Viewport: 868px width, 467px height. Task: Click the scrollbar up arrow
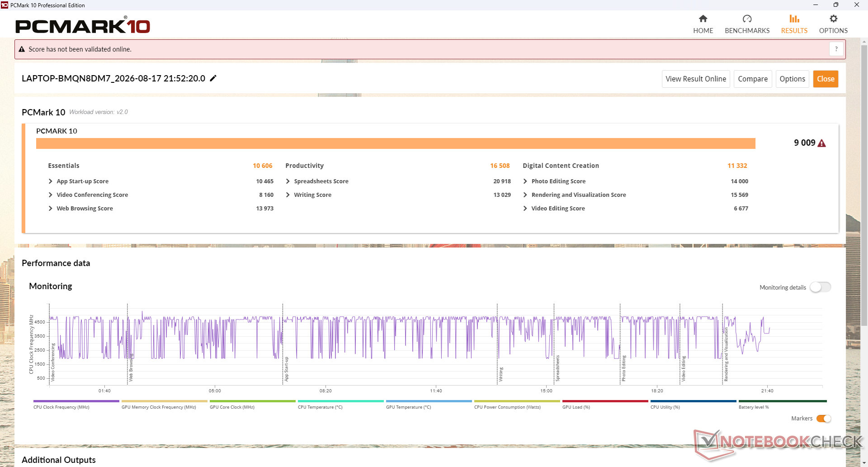coord(864,42)
